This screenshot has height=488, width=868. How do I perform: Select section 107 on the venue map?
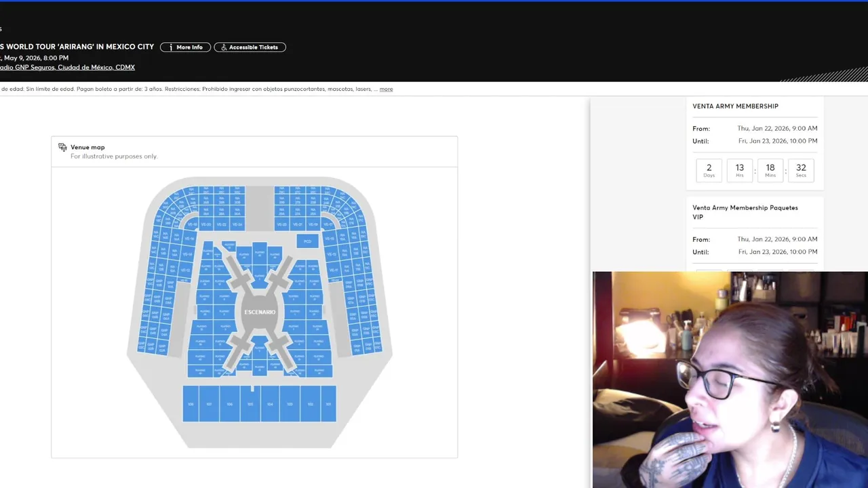(x=210, y=403)
